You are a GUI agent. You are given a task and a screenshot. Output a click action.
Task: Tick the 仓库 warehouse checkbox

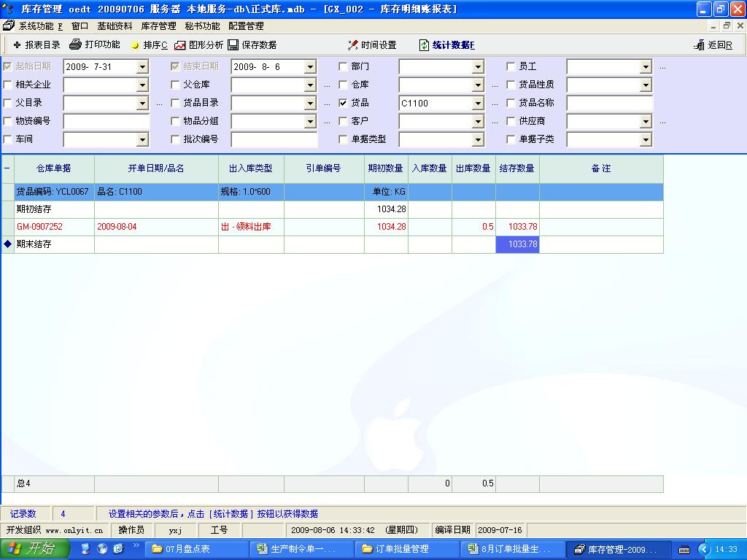click(x=344, y=85)
